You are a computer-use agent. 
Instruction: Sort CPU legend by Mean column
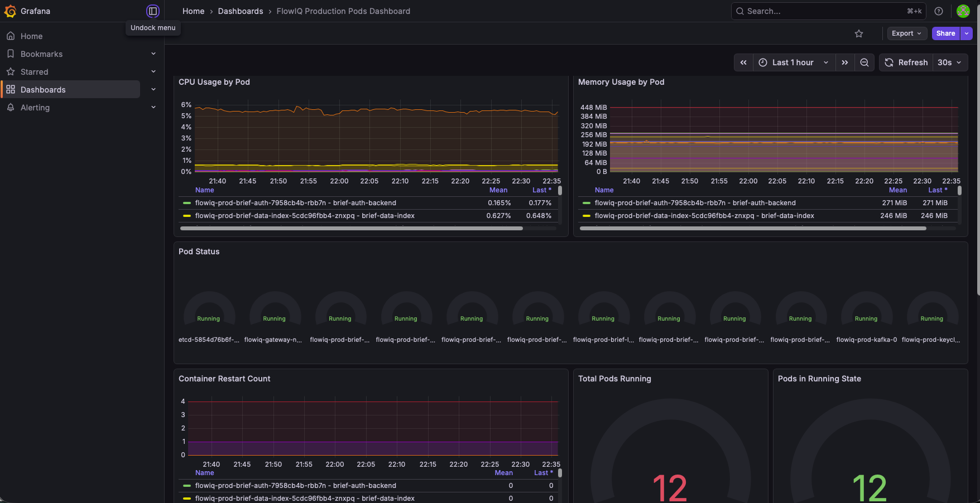(498, 190)
